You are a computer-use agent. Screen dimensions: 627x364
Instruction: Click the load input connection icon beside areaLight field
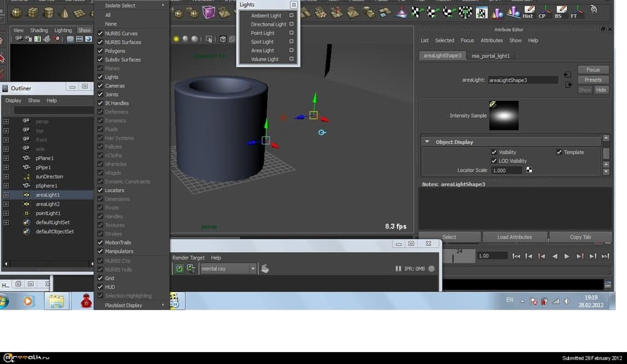(567, 74)
